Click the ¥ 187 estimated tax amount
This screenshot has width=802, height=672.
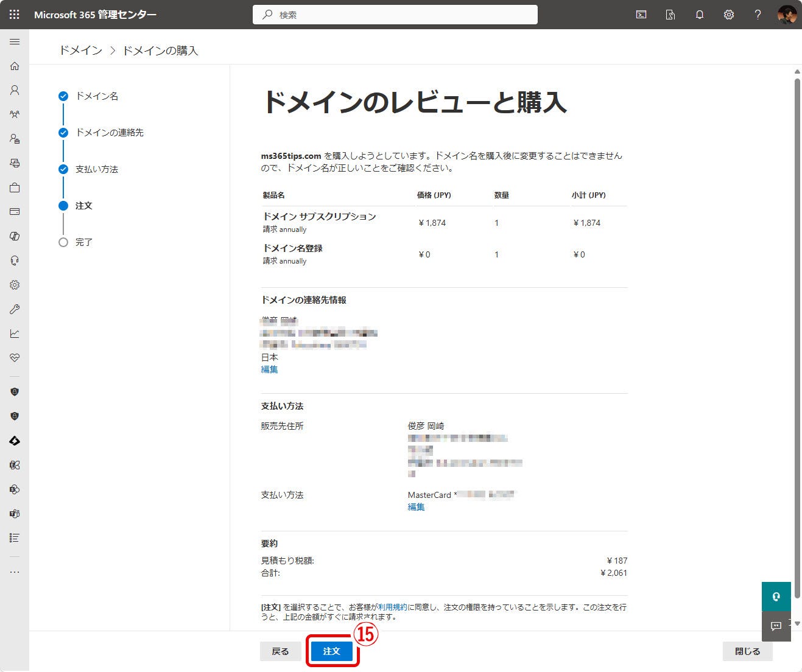617,561
